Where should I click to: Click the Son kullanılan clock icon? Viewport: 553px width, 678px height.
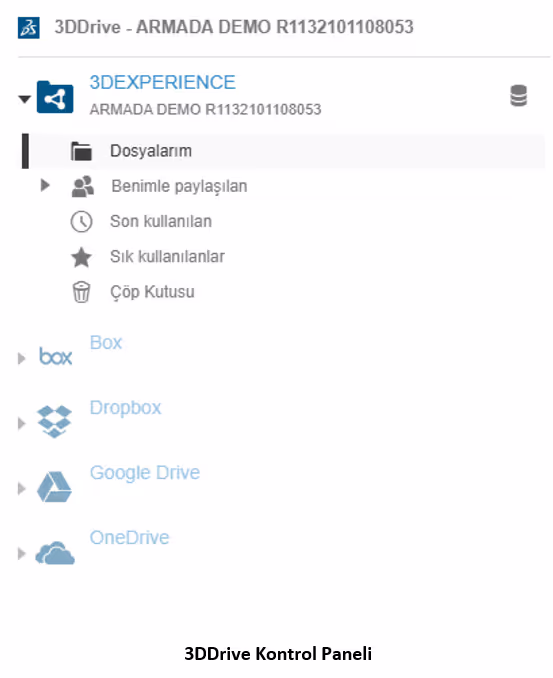coord(81,222)
